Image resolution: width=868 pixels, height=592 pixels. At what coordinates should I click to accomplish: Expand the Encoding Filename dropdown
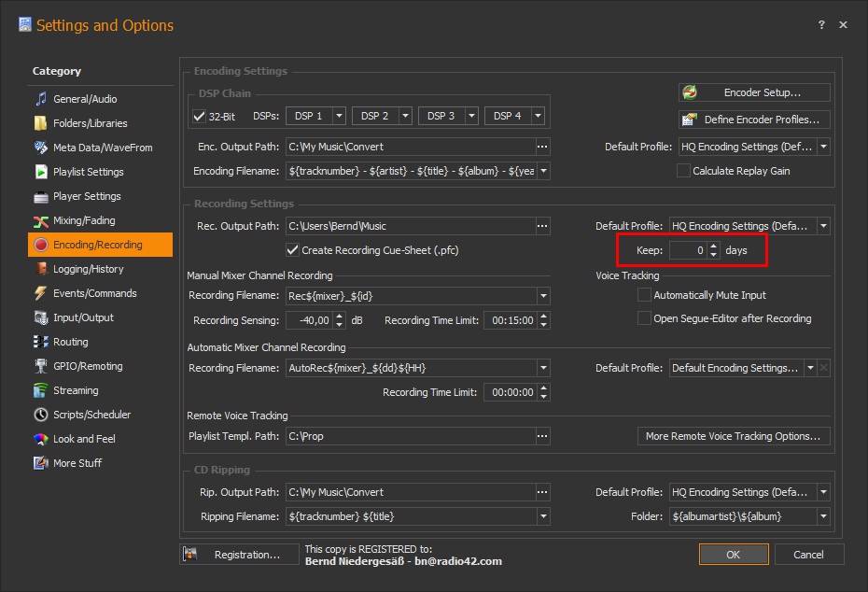tap(543, 171)
